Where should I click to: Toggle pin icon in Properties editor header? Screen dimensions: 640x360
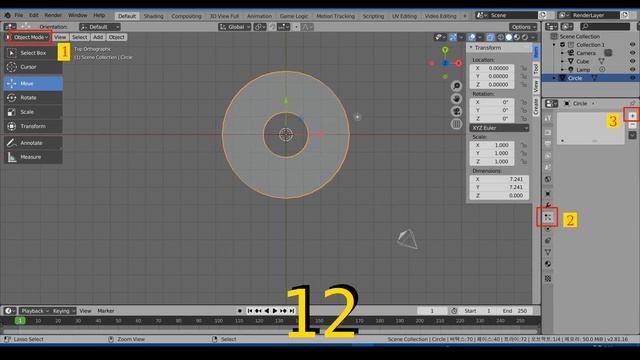632,103
